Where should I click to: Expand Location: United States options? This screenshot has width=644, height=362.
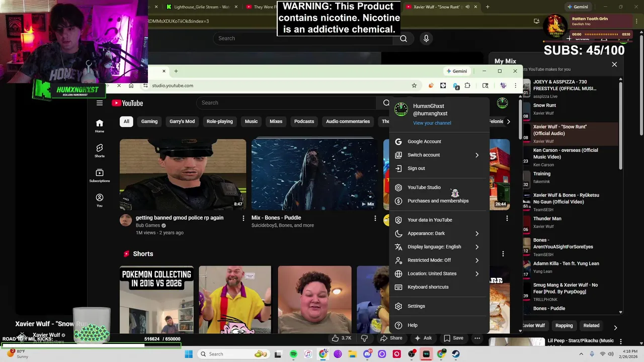439,274
